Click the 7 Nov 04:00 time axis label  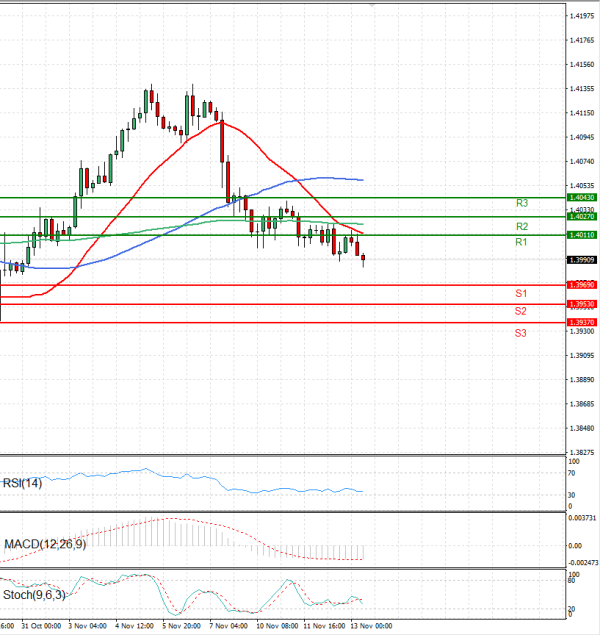[x=227, y=626]
